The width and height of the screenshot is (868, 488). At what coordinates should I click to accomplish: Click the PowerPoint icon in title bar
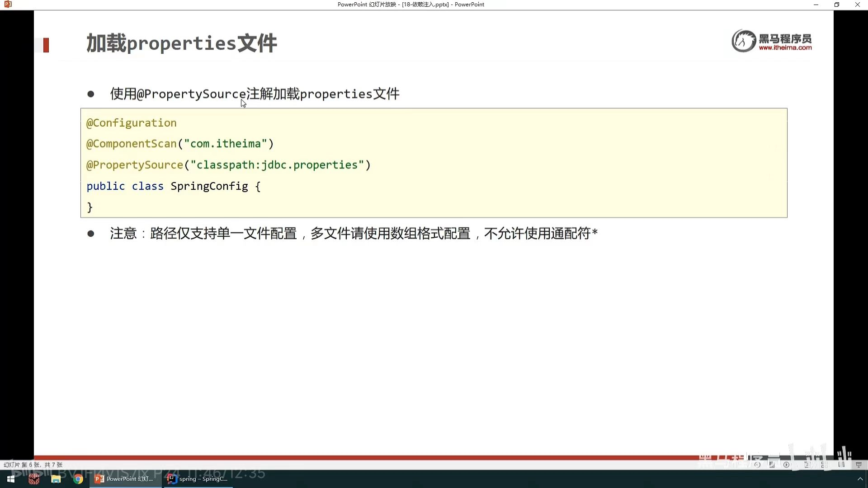(8, 5)
